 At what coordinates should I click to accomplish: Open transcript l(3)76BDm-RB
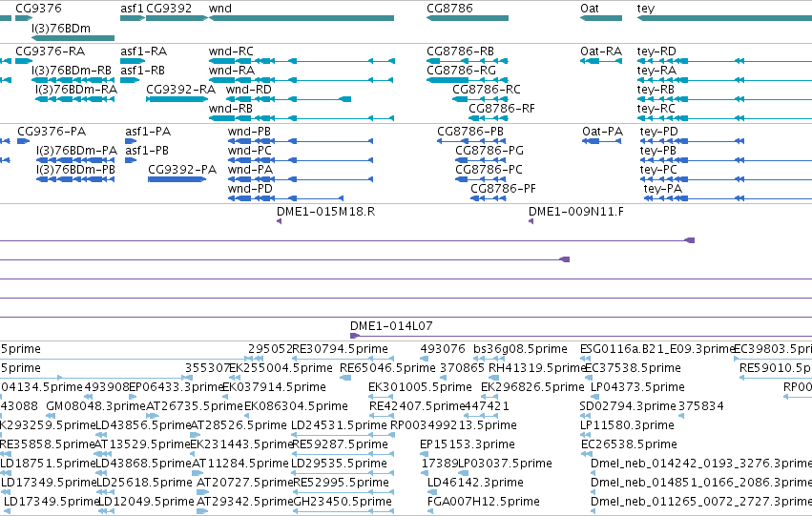coord(71,71)
